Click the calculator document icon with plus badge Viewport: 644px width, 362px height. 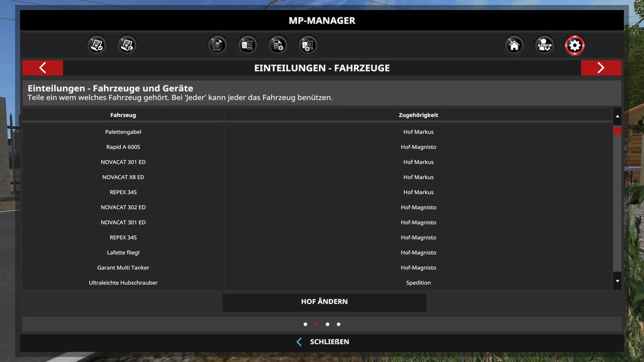point(308,45)
